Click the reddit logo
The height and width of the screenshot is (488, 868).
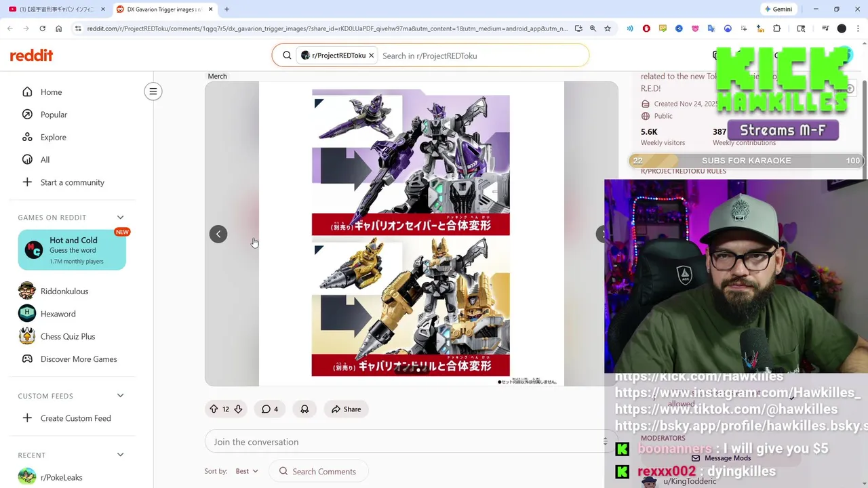point(31,56)
